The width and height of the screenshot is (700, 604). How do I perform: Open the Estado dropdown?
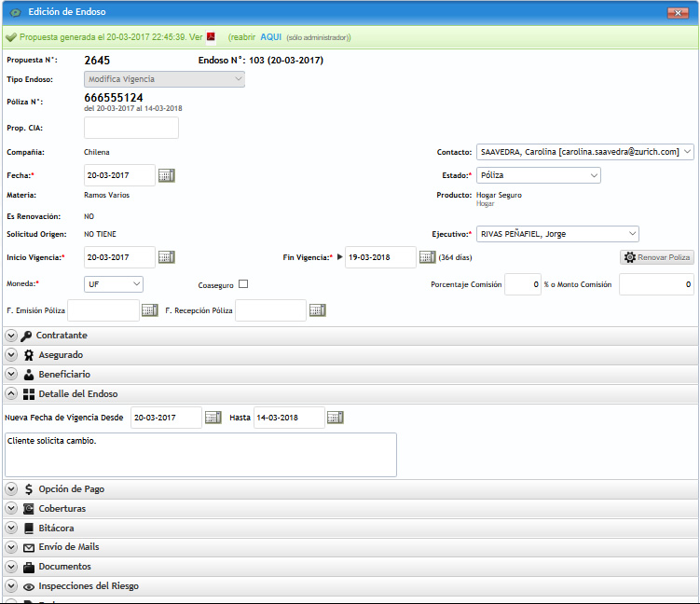539,175
